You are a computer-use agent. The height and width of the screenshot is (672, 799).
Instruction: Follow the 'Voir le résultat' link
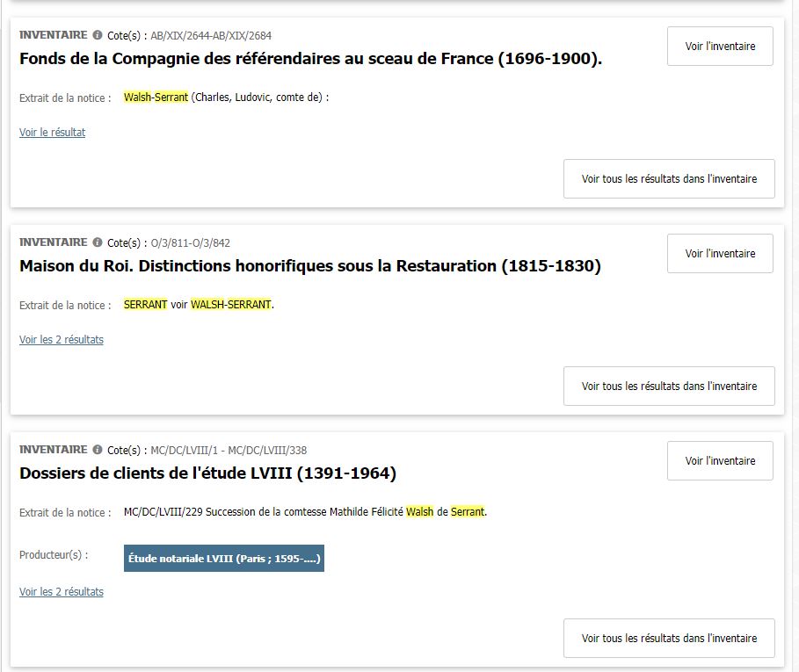click(x=52, y=133)
